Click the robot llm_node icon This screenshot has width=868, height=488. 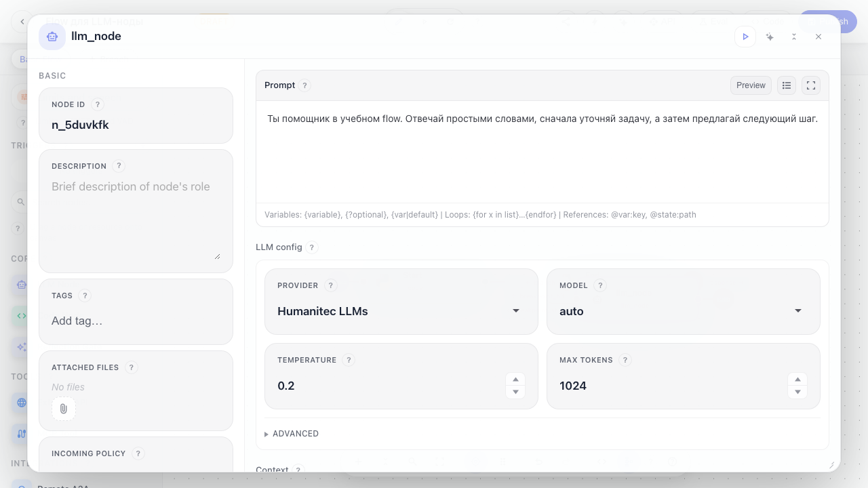52,37
